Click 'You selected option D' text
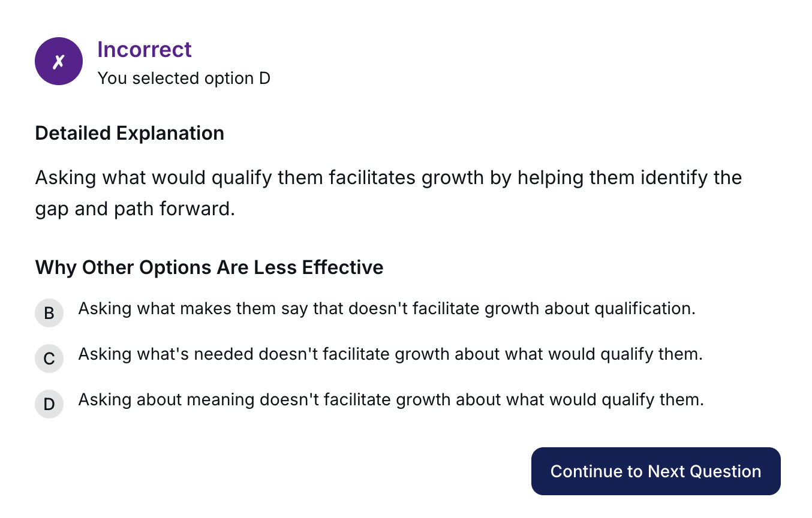Image resolution: width=812 pixels, height=518 pixels. pyautogui.click(x=184, y=79)
